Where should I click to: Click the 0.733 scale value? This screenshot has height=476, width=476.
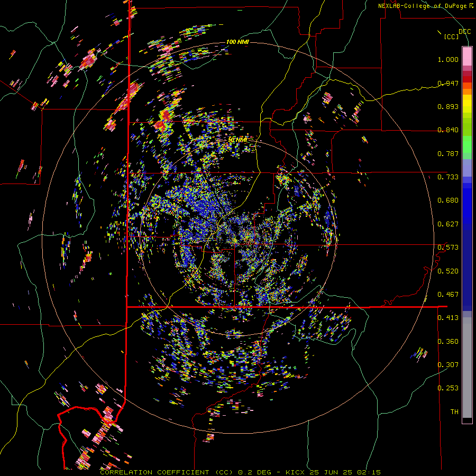tap(448, 177)
